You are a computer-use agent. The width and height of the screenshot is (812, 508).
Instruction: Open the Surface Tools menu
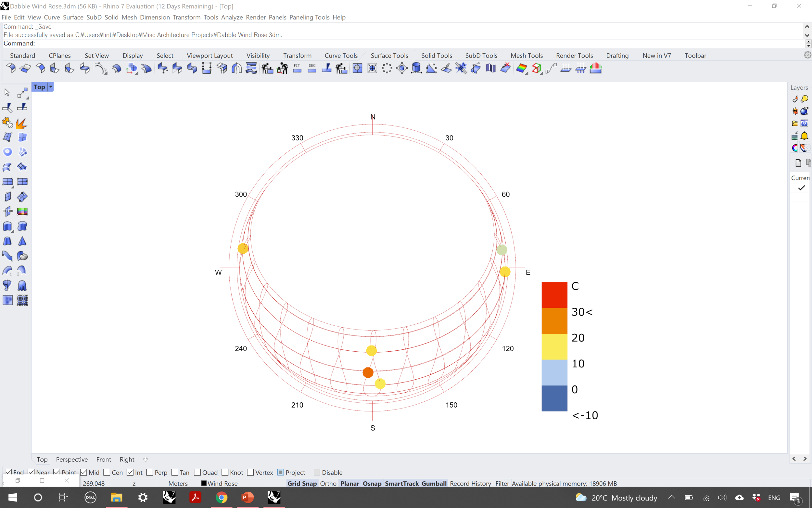point(389,55)
